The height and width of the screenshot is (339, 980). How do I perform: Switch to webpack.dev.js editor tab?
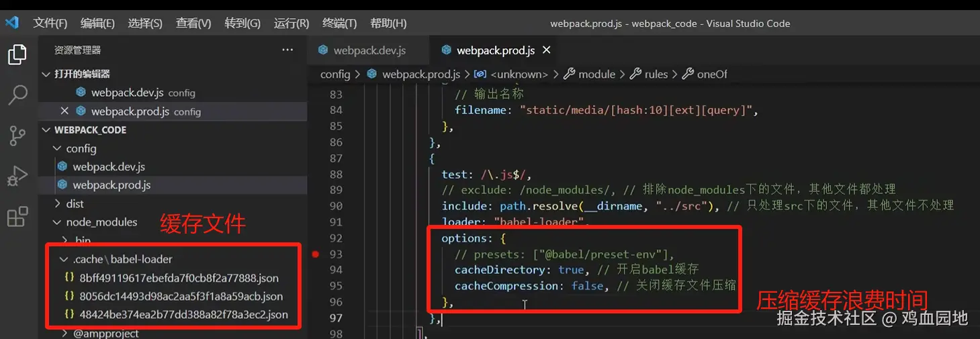click(x=369, y=50)
